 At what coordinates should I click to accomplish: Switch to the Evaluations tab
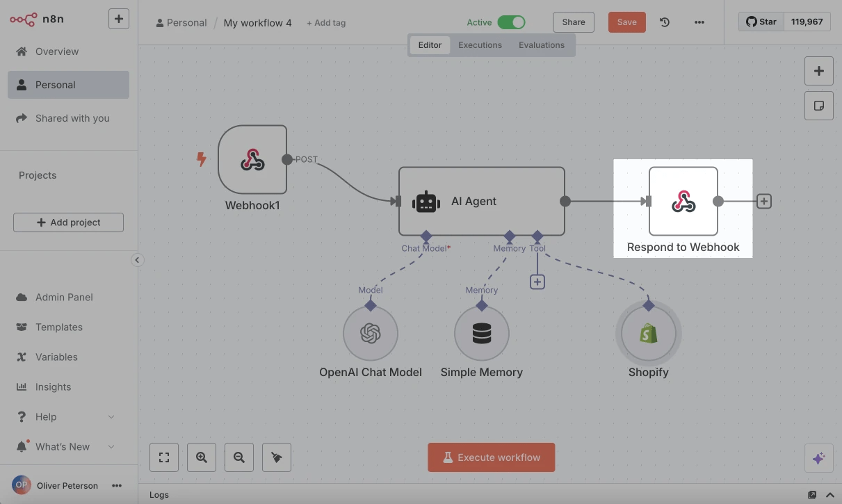point(542,45)
